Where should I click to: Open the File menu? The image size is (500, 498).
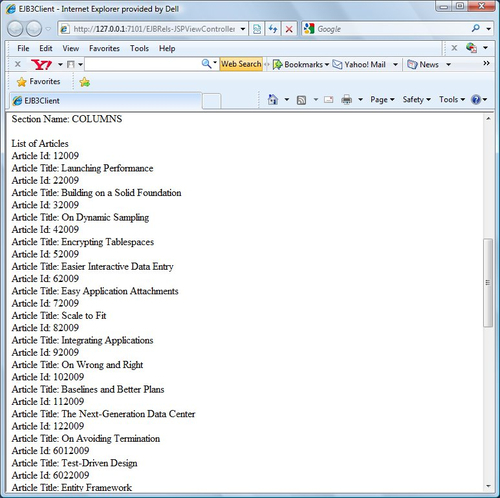tap(23, 48)
